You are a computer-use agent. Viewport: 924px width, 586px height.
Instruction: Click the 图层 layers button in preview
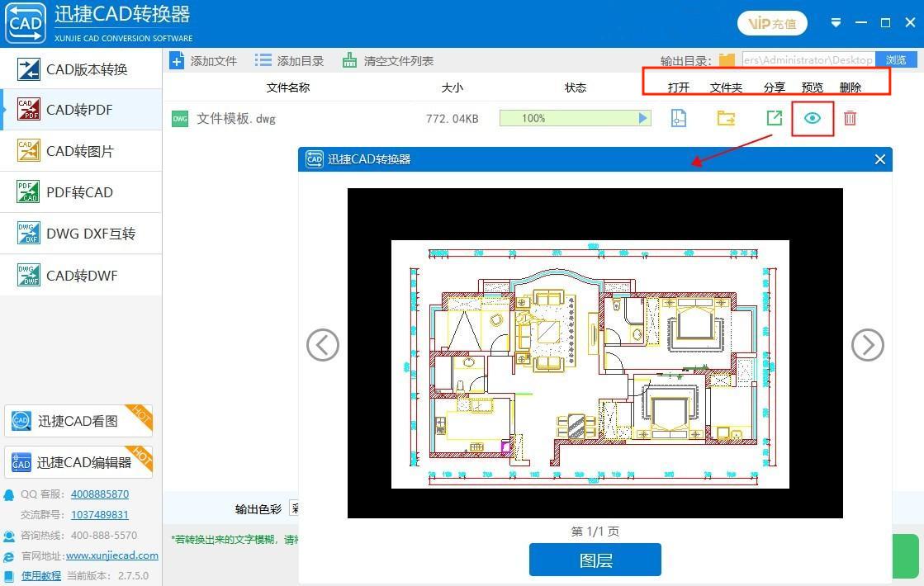click(x=595, y=559)
